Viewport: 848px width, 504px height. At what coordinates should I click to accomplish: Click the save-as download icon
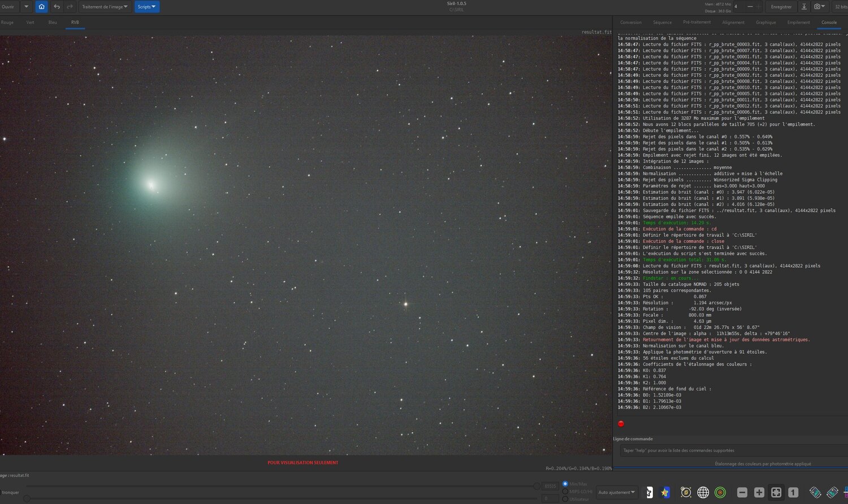click(804, 7)
